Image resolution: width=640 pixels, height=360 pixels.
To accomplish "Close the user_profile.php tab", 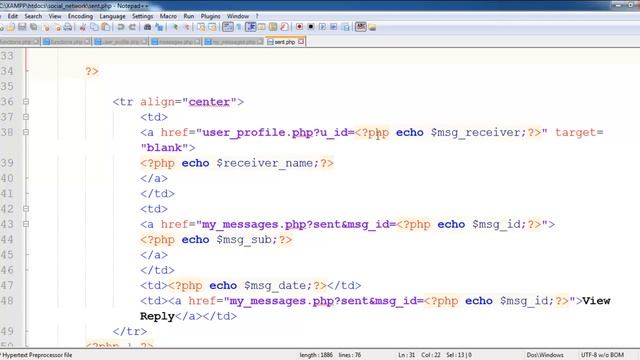I will click(144, 42).
